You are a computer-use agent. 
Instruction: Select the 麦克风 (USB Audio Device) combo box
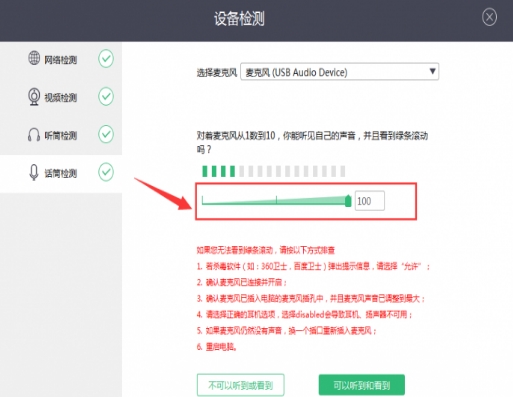pos(339,72)
